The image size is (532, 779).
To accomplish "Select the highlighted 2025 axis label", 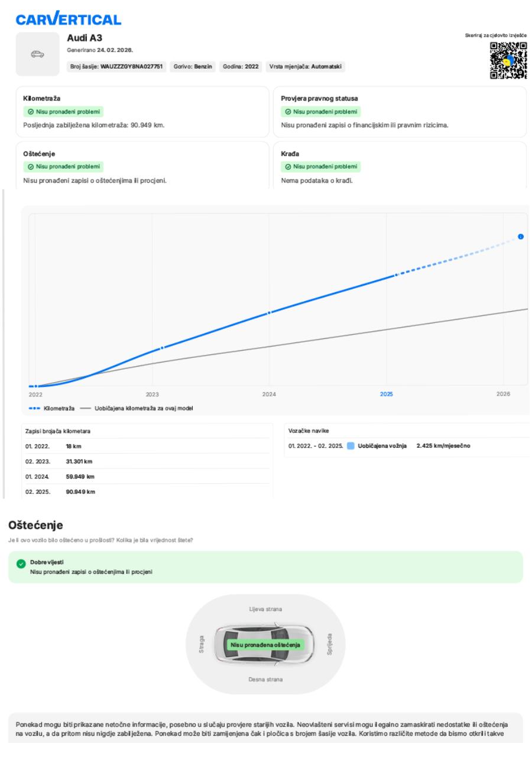I will [x=387, y=394].
